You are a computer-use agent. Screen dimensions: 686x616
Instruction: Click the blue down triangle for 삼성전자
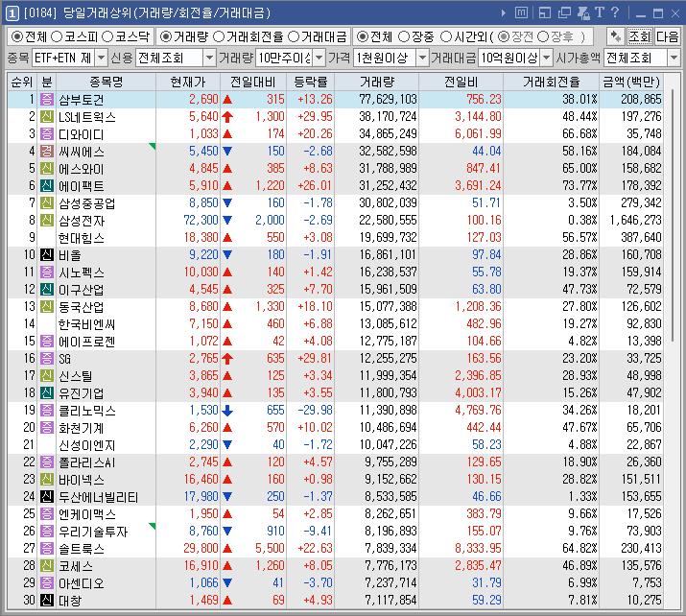[227, 220]
